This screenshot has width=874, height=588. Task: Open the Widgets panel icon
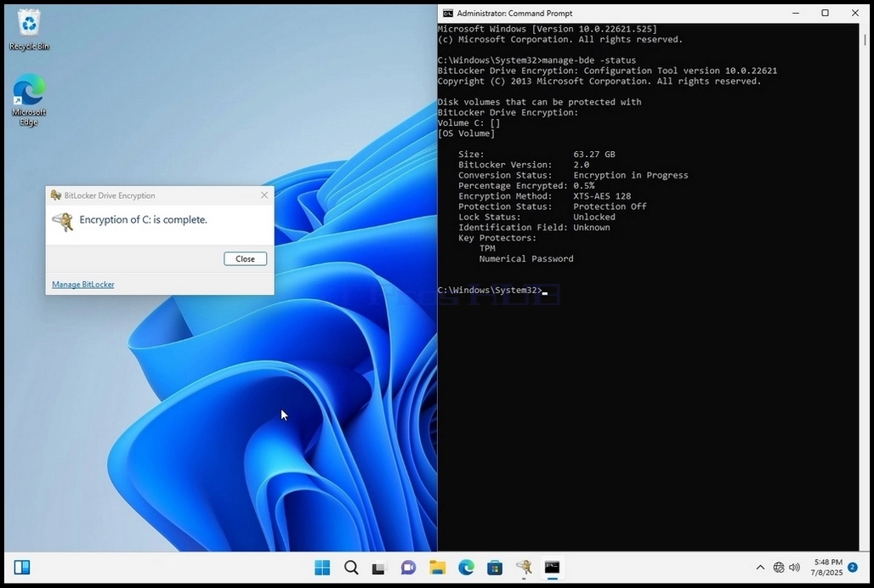[22, 568]
